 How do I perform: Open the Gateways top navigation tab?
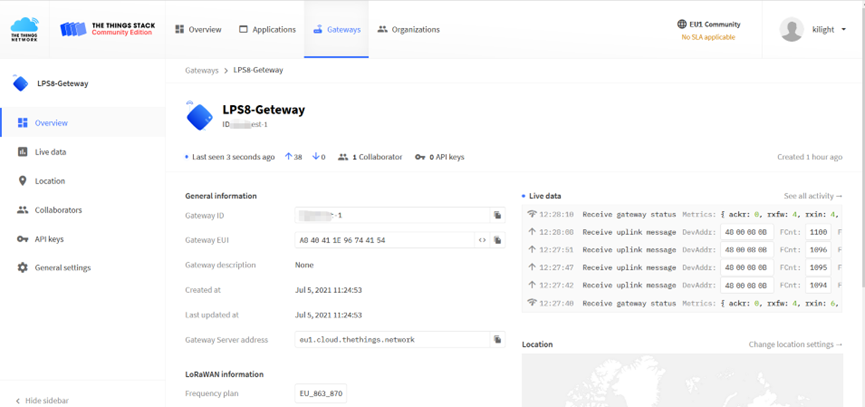(x=337, y=29)
